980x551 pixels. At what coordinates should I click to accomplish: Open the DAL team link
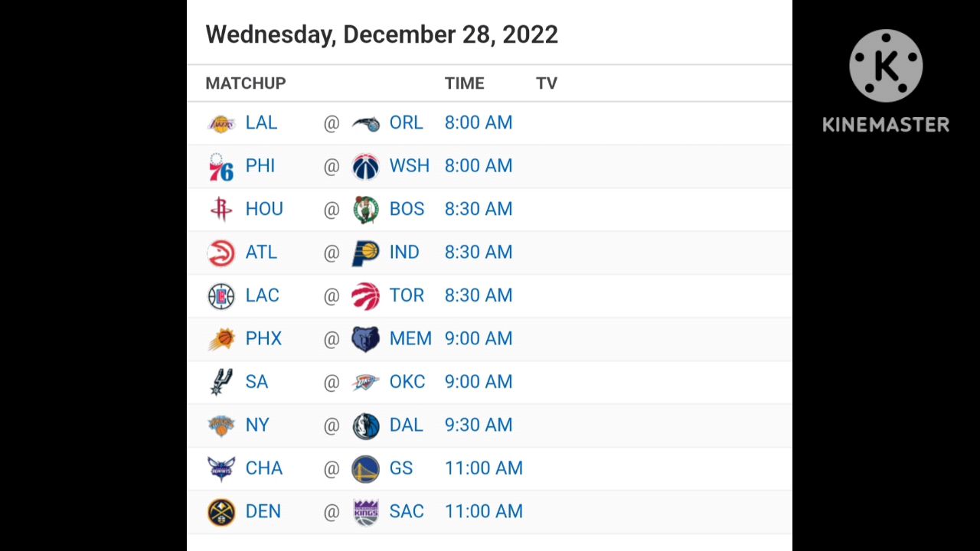(x=406, y=425)
